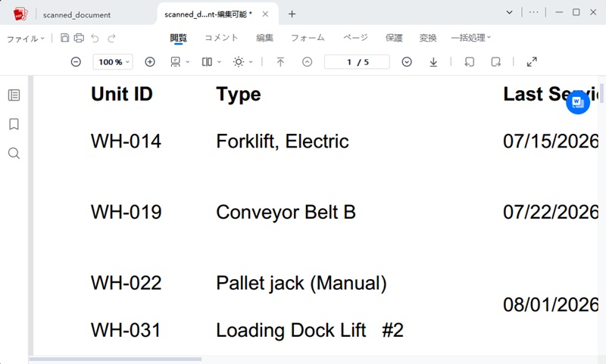Viewport: 606px width, 364px height.
Task: Click the page number input field
Action: tap(357, 62)
